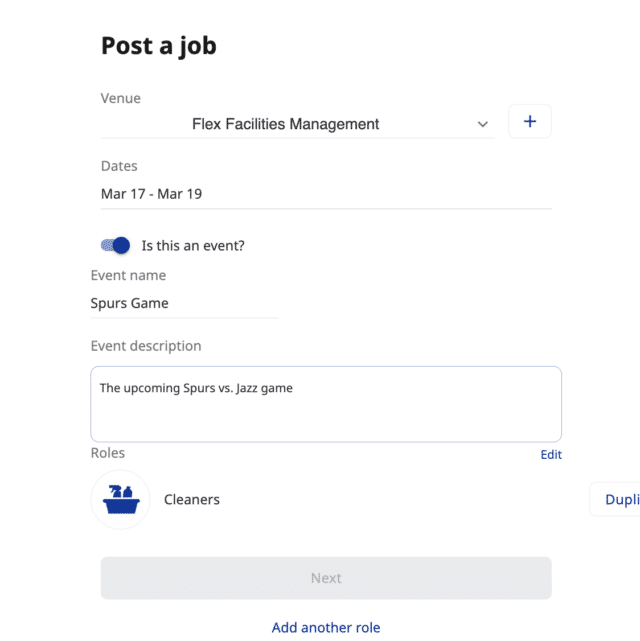
Task: Expand the Venue dropdown chevron
Action: click(x=483, y=124)
